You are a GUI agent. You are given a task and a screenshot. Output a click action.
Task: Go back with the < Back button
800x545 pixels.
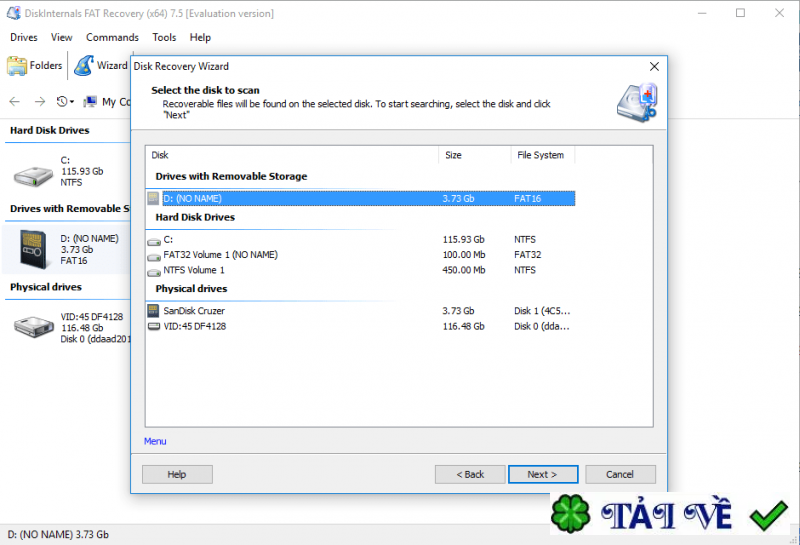click(470, 474)
